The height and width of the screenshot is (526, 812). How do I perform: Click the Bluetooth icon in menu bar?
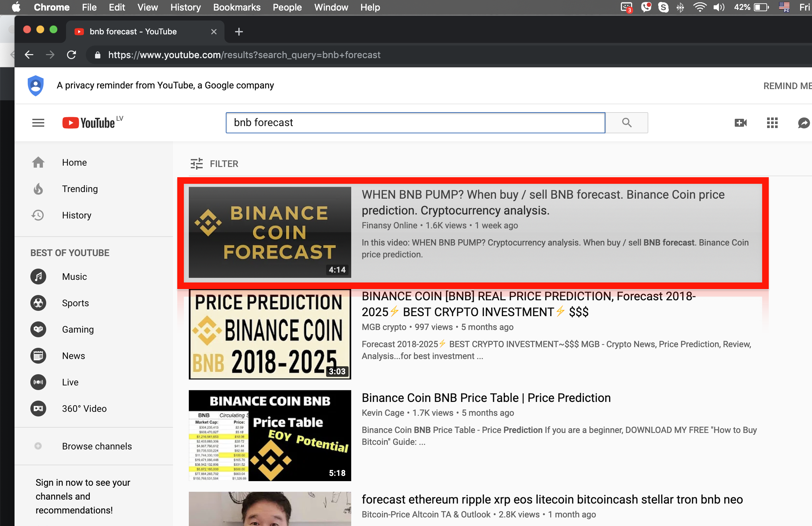click(x=680, y=7)
